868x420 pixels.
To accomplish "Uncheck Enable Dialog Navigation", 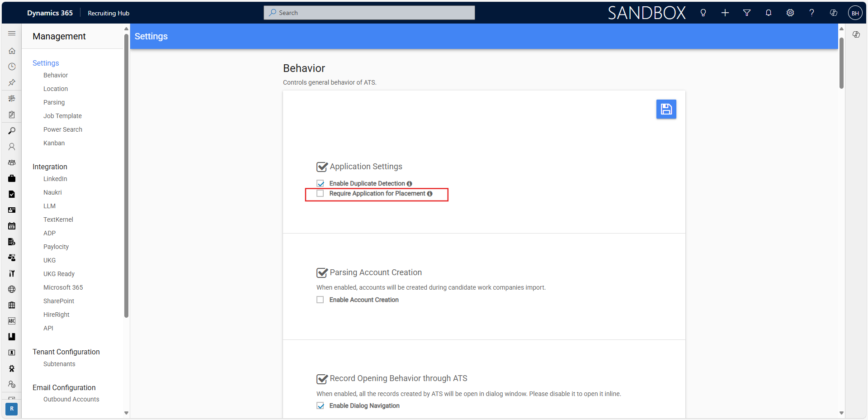I will (x=321, y=406).
